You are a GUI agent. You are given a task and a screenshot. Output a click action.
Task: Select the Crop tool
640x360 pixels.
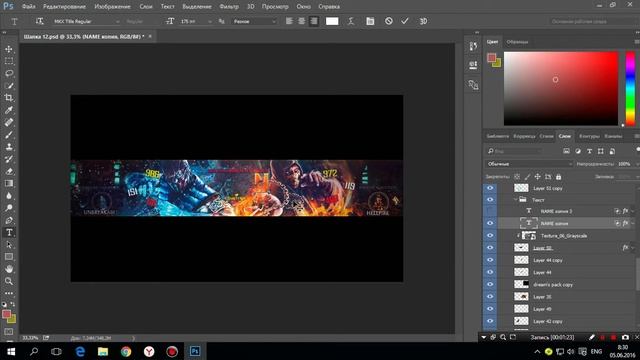click(x=9, y=98)
